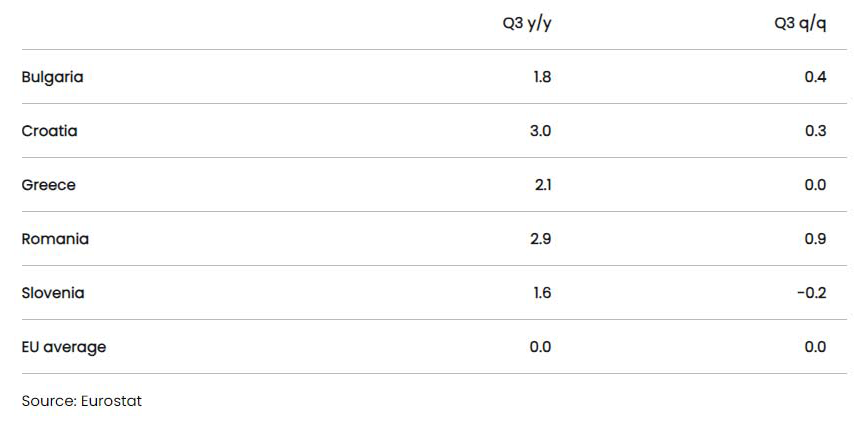Click the Source: Eurostat caption
This screenshot has width=862, height=436.
pyautogui.click(x=81, y=401)
